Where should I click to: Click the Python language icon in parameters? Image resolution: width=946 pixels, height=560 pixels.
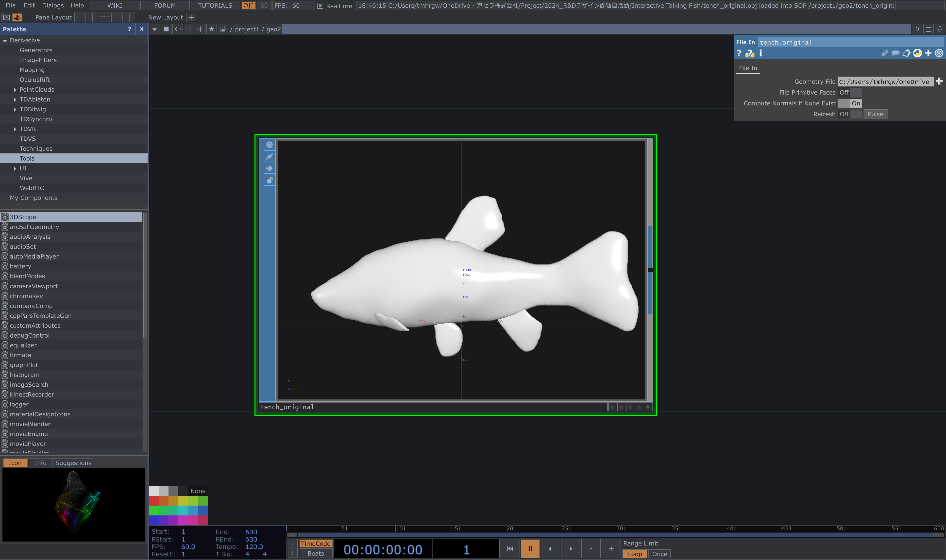917,53
